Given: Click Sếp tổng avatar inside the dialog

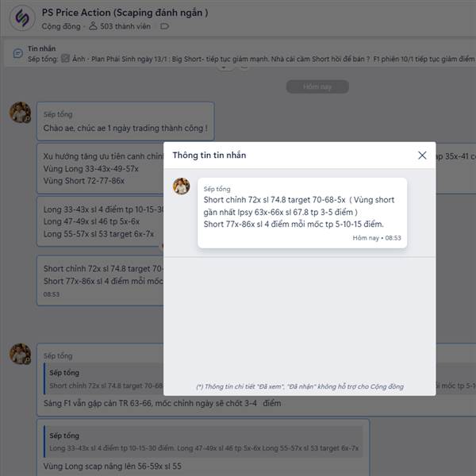Looking at the screenshot, I should coord(181,186).
